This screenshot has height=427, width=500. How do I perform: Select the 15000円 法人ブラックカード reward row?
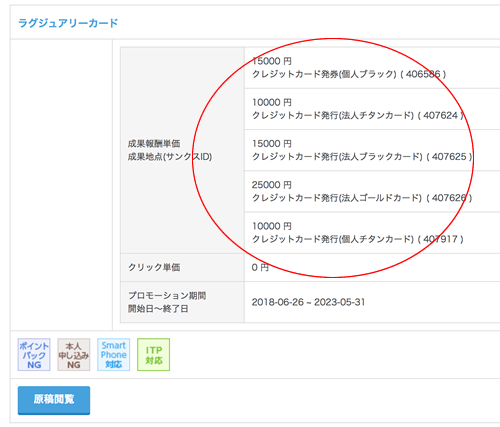point(372,150)
